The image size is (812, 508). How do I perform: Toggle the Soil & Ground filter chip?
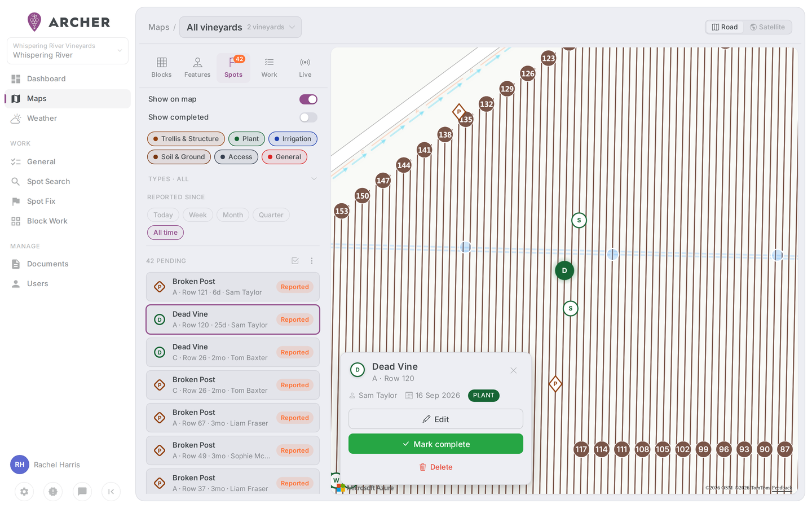pos(179,157)
